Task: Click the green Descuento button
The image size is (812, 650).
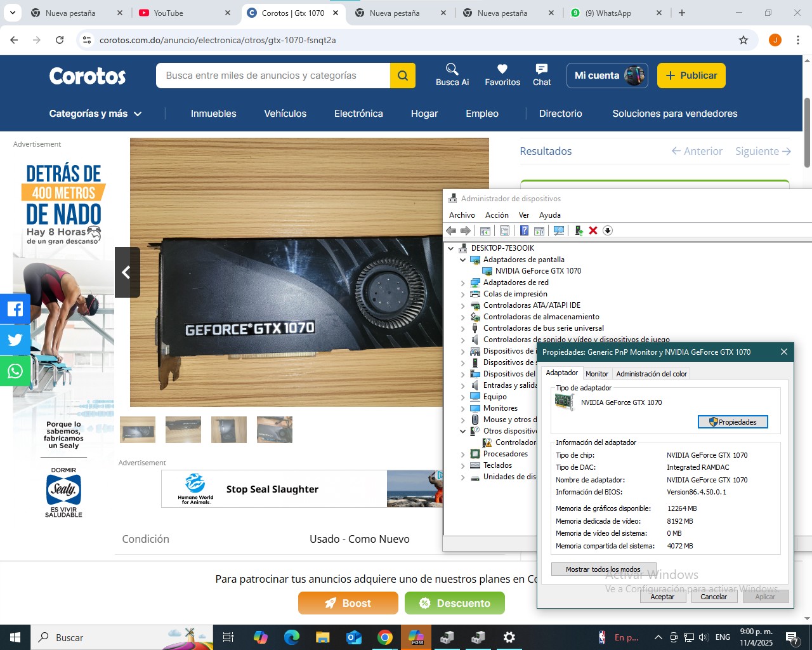Action: point(455,603)
